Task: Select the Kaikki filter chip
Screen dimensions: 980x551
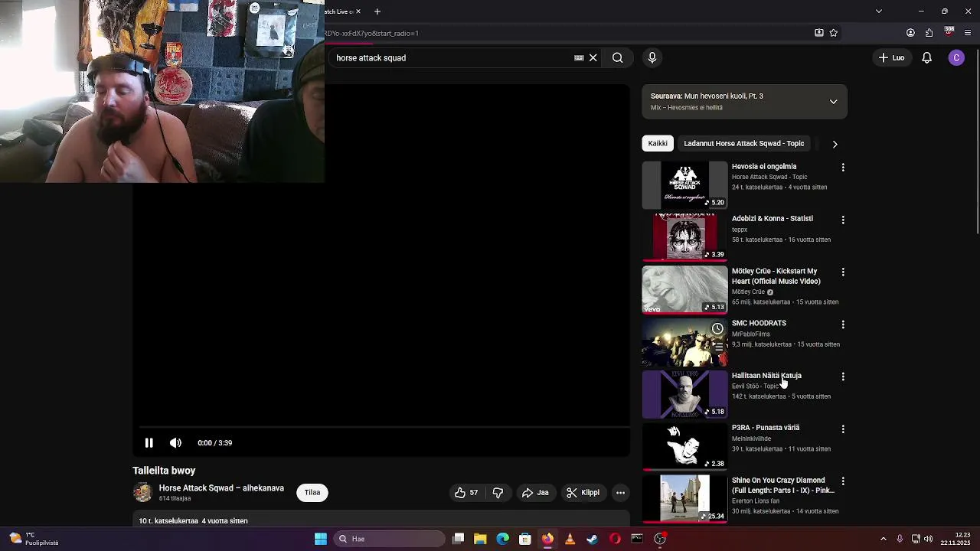Action: [658, 143]
